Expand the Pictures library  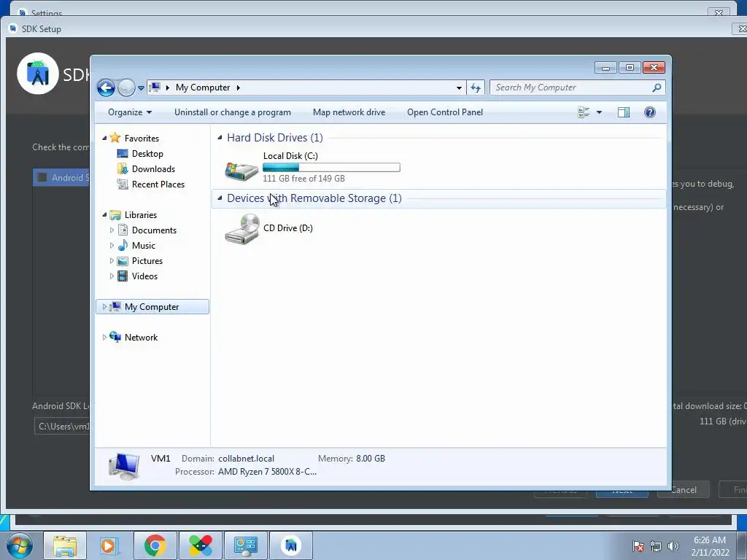(112, 261)
